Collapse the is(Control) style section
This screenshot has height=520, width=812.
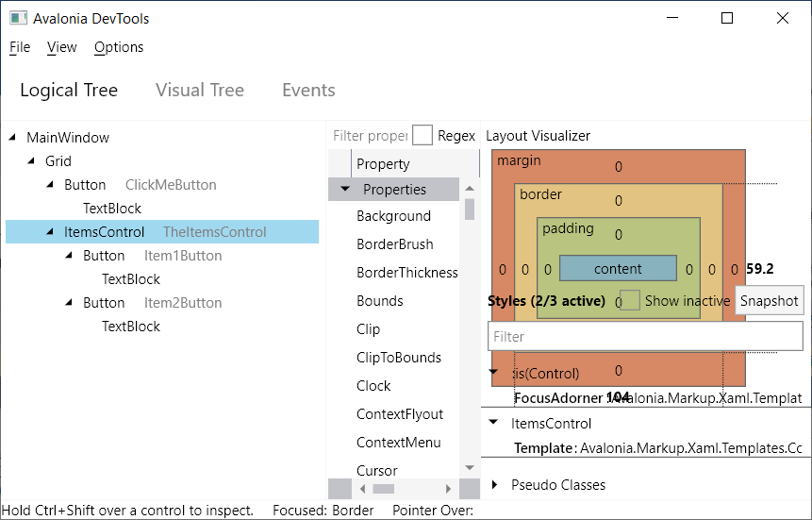click(x=493, y=372)
